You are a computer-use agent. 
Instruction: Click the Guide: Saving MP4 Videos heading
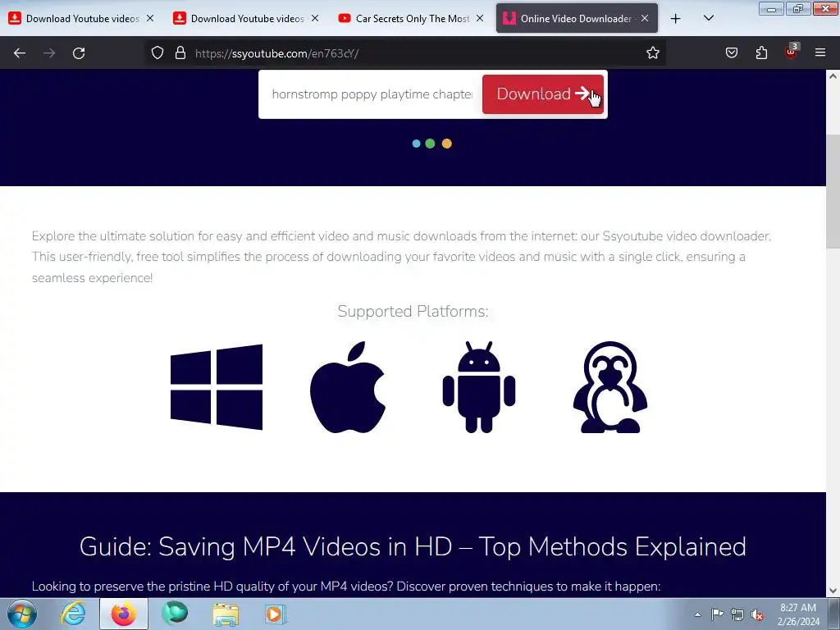413,547
